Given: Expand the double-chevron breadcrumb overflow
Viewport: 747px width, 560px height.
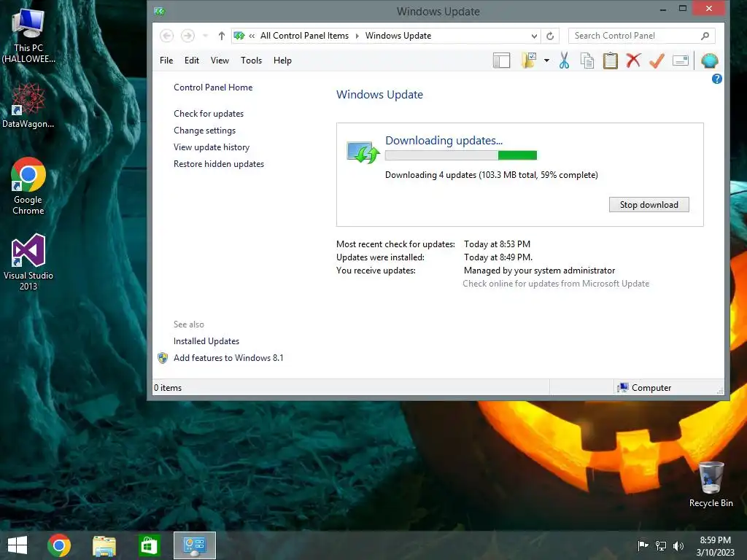Looking at the screenshot, I should [x=252, y=36].
